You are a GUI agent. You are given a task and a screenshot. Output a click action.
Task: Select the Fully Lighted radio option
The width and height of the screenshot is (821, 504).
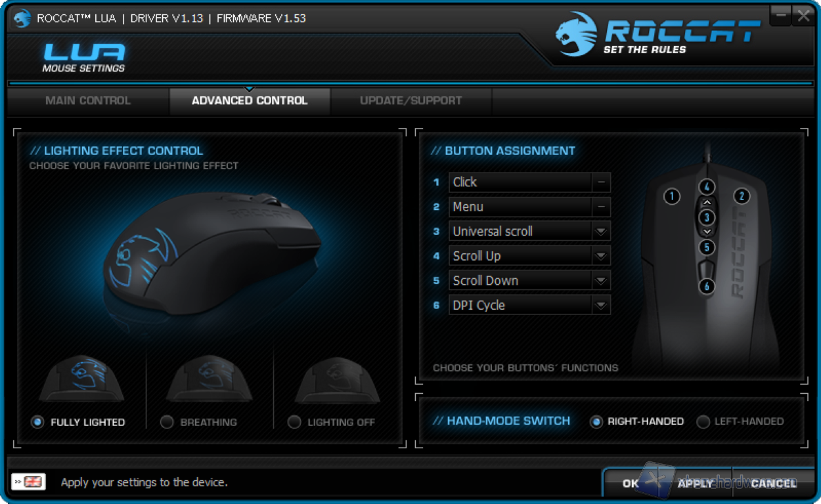[x=37, y=422]
